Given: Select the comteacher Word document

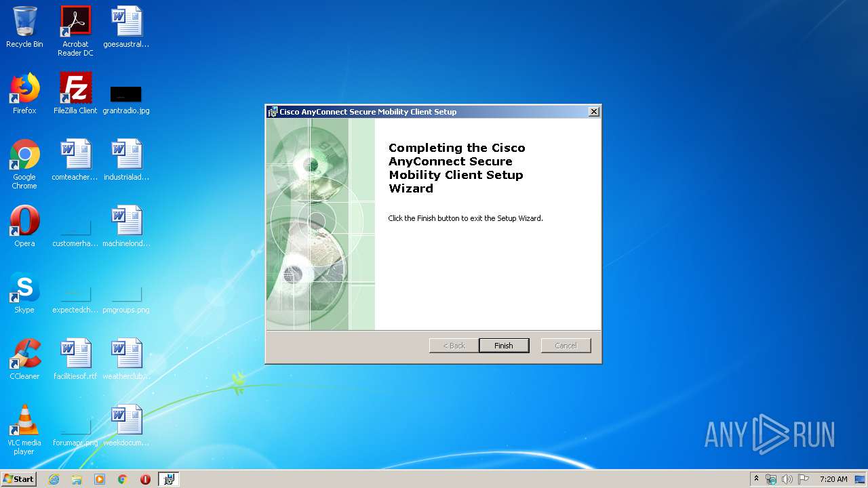Looking at the screenshot, I should 75,160.
